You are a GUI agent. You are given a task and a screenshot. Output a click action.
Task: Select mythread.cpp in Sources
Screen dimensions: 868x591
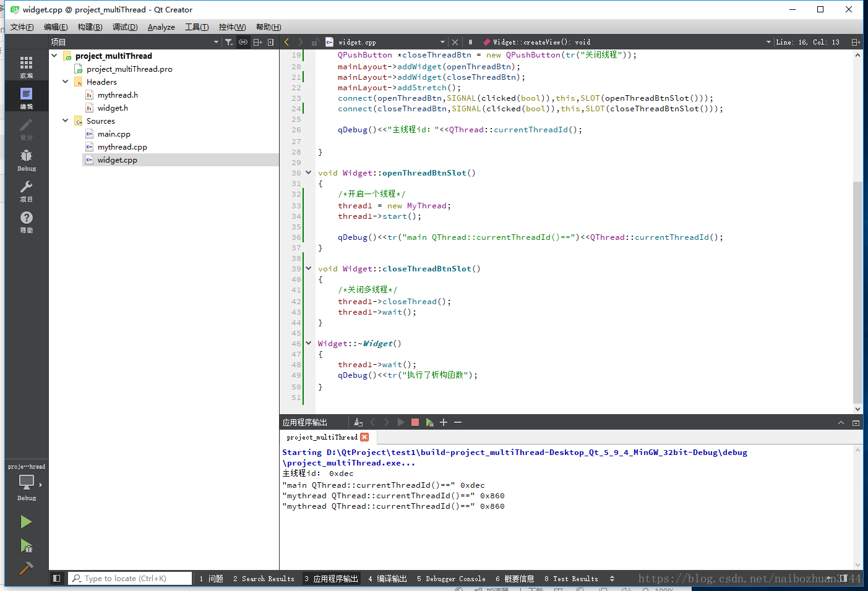tap(122, 147)
